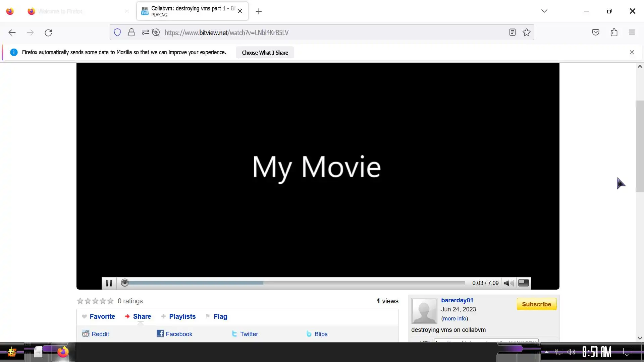Screen dimensions: 644x362
Task: Seek video using the progress bar
Action: 295,283
